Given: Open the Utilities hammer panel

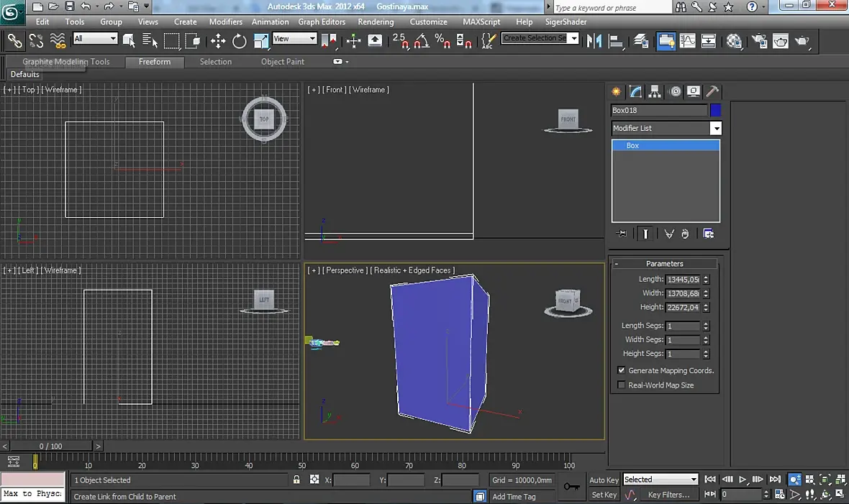Looking at the screenshot, I should click(x=712, y=91).
